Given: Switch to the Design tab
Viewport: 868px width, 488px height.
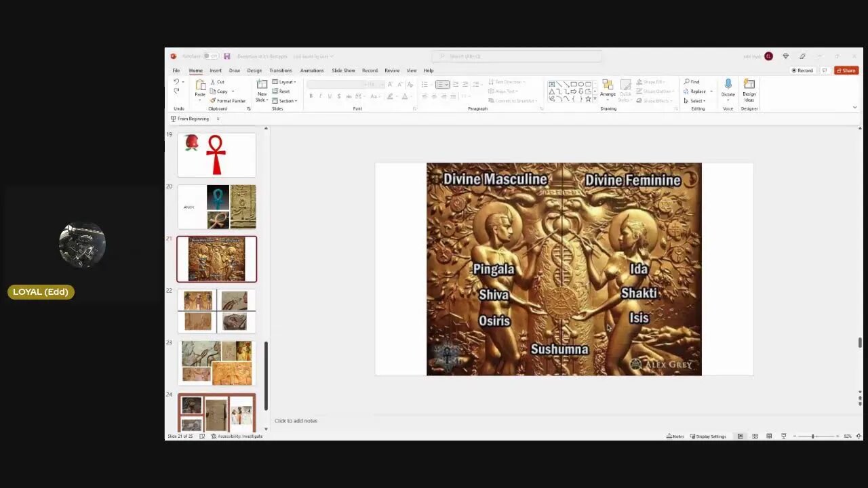Looking at the screenshot, I should 254,70.
